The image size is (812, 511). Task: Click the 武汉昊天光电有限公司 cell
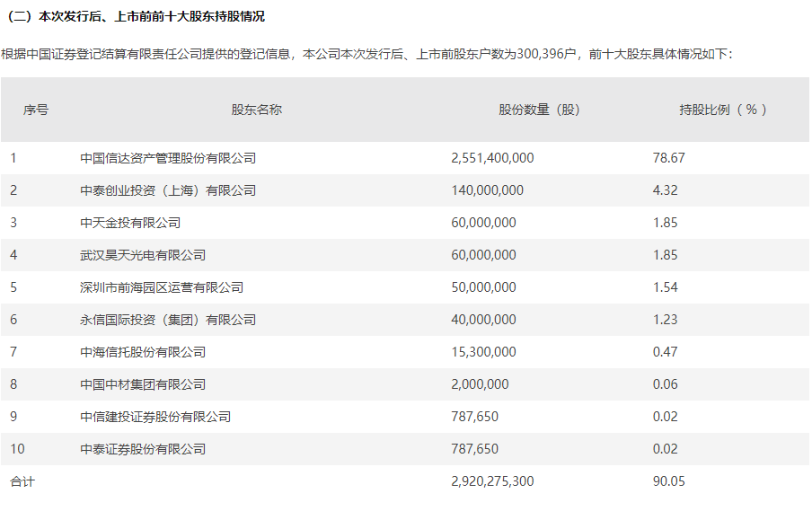143,255
